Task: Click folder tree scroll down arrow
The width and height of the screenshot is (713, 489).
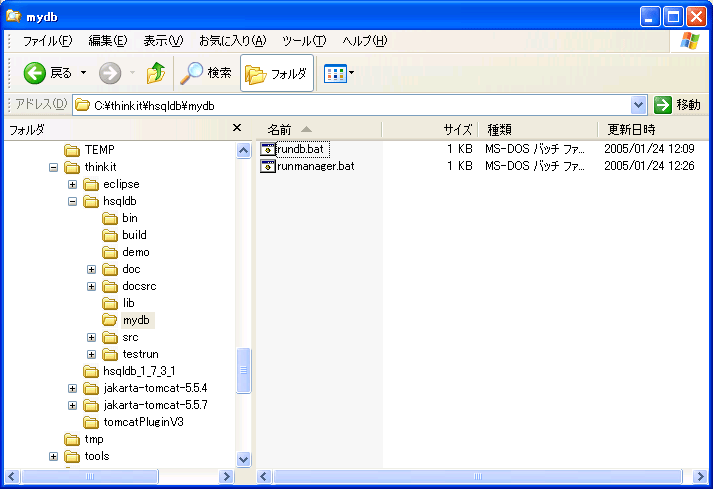Action: [244, 459]
